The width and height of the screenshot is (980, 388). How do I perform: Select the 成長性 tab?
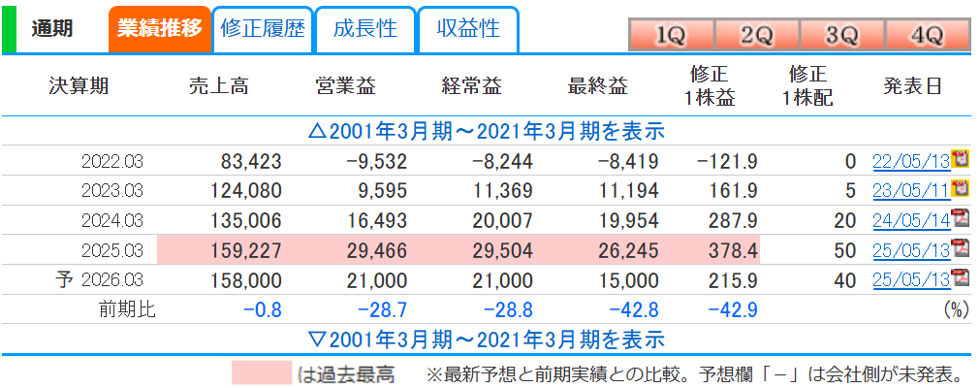pyautogui.click(x=364, y=28)
